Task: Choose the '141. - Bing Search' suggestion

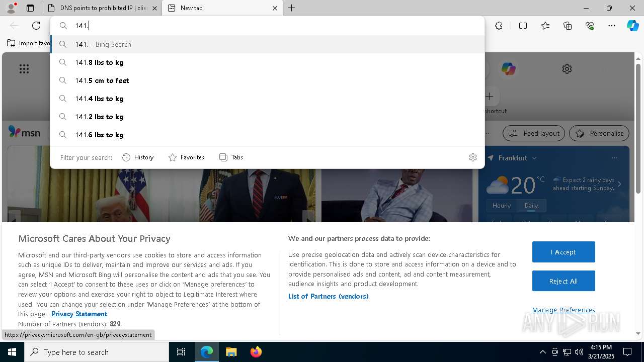Action: pyautogui.click(x=268, y=44)
